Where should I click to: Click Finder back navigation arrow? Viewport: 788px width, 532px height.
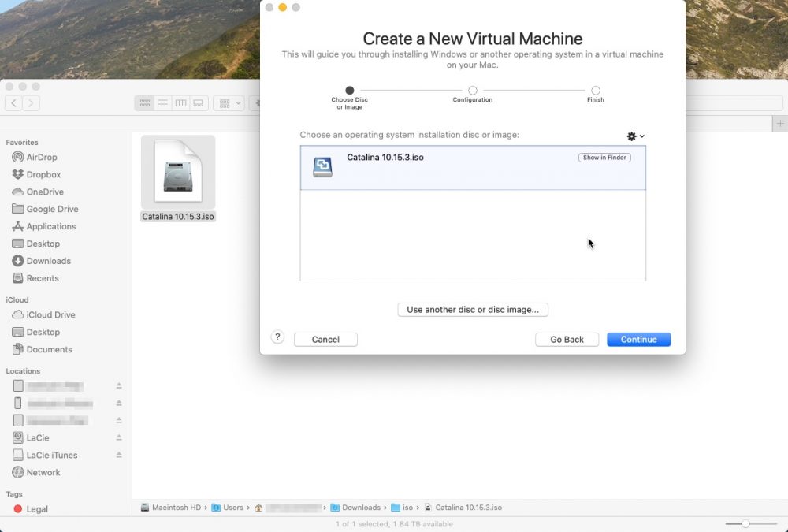click(x=13, y=103)
